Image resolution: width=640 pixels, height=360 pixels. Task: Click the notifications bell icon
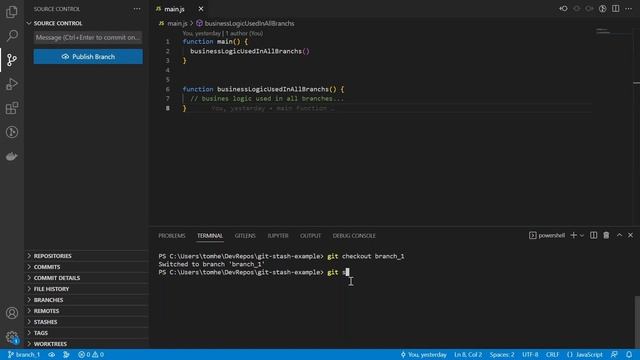coord(629,355)
